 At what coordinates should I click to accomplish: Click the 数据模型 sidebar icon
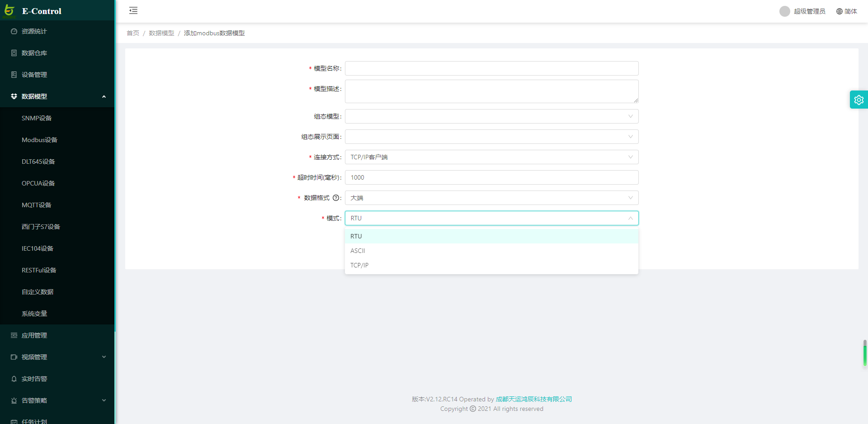point(14,96)
